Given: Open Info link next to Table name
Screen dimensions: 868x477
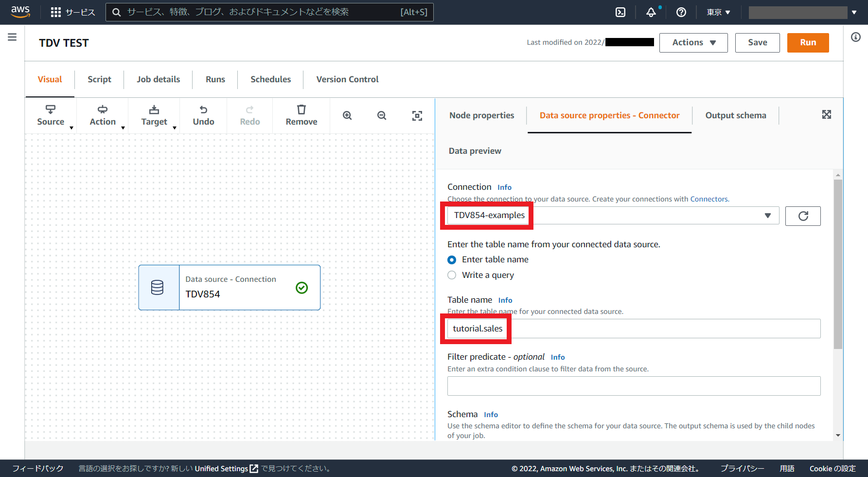Looking at the screenshot, I should [x=505, y=300].
